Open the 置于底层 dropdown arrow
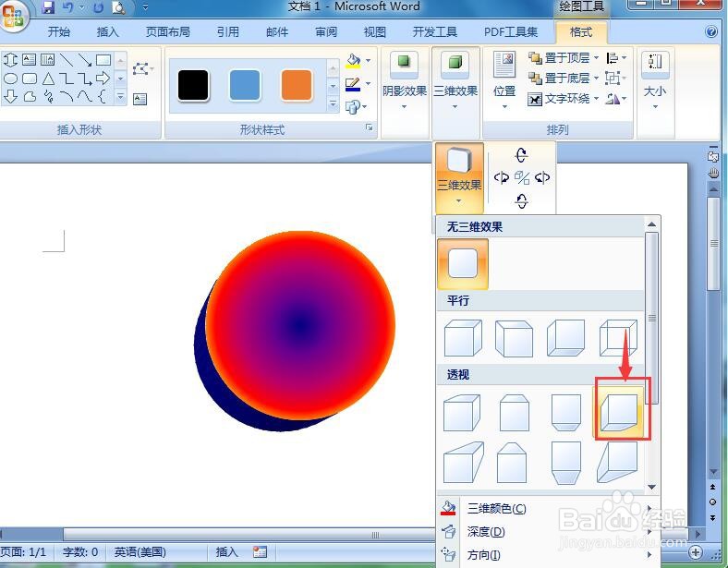The image size is (728, 568). 596,78
